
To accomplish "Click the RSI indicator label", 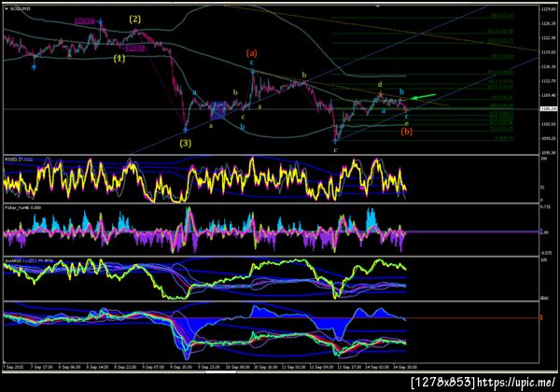I will point(19,160).
